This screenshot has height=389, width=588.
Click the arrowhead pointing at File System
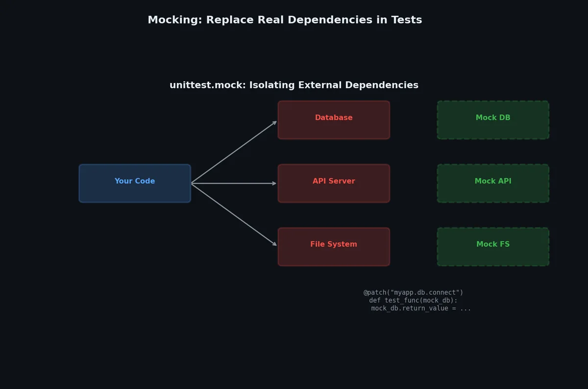(275, 244)
